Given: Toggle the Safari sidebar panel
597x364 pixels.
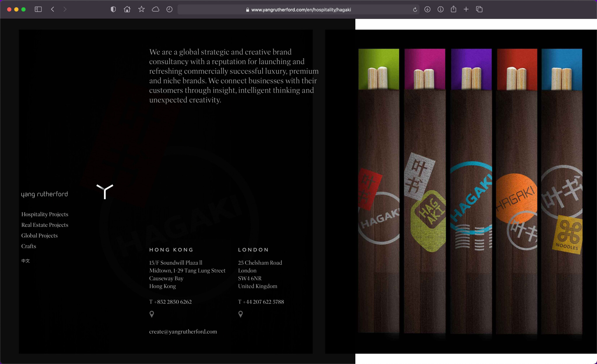Looking at the screenshot, I should pyautogui.click(x=38, y=9).
